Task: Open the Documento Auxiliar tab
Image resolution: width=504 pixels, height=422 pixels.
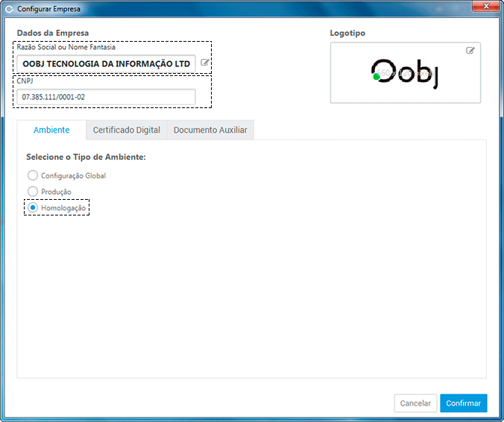Action: [210, 130]
